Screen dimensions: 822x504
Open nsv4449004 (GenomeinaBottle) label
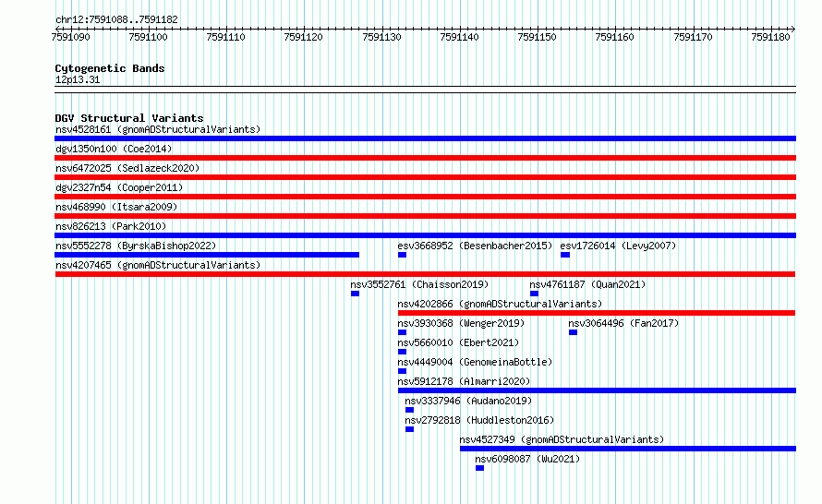click(x=475, y=362)
